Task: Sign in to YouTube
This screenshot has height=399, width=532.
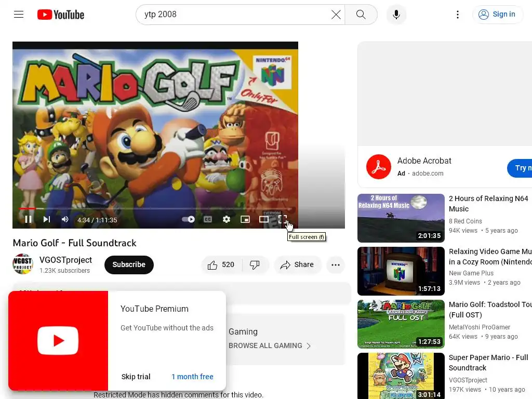Action: [x=497, y=14]
